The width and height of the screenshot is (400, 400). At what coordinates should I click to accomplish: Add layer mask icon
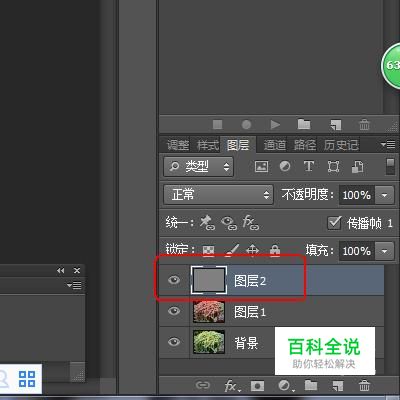[257, 386]
